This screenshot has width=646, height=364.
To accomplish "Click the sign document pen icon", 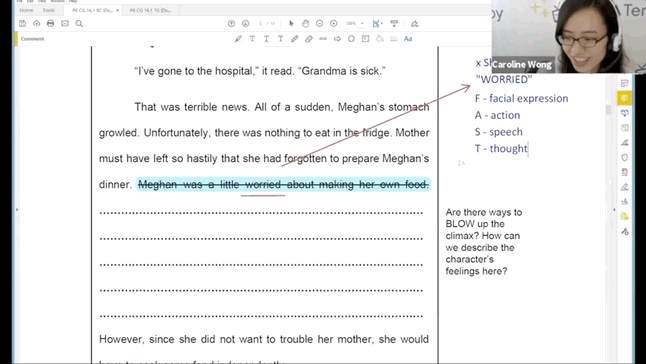I will 415,23.
